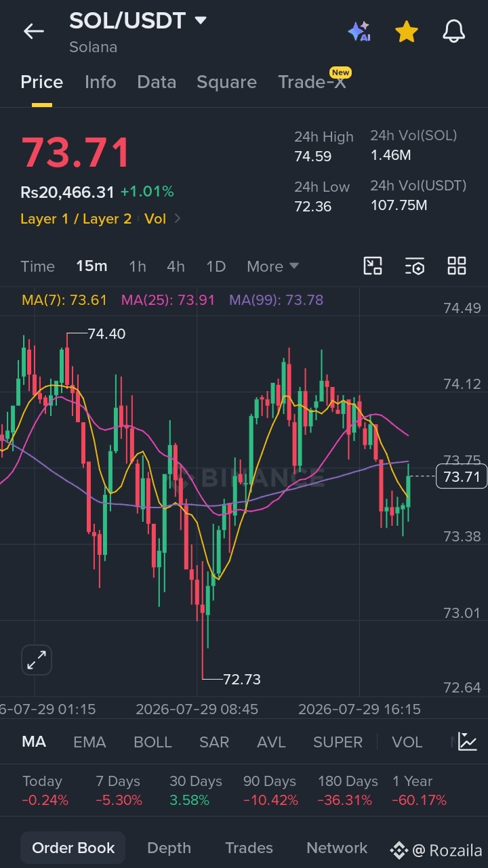Open the indicator chart settings icon
The width and height of the screenshot is (488, 868).
pyautogui.click(x=468, y=741)
